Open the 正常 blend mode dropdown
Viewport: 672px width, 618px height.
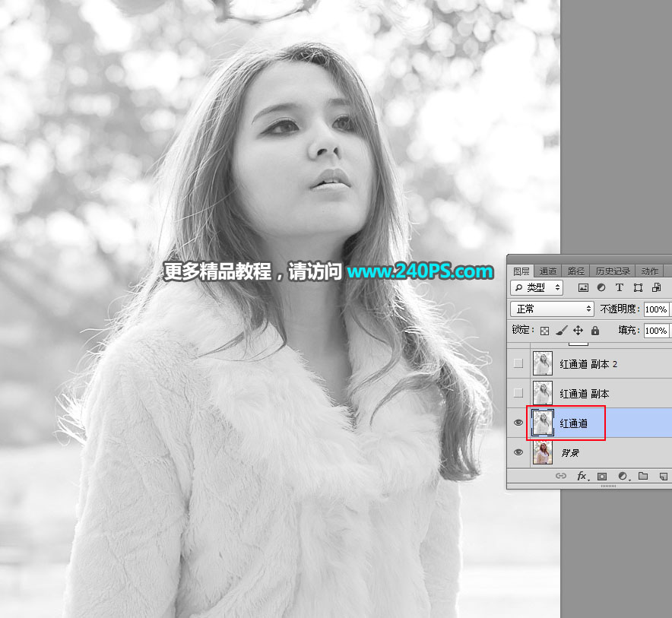pos(552,309)
